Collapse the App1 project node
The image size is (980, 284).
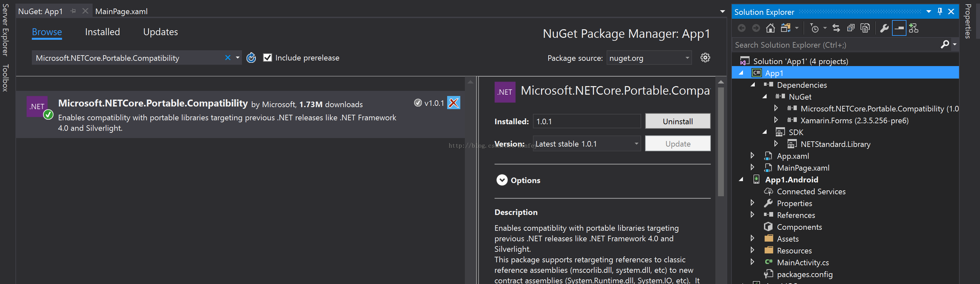(x=741, y=73)
